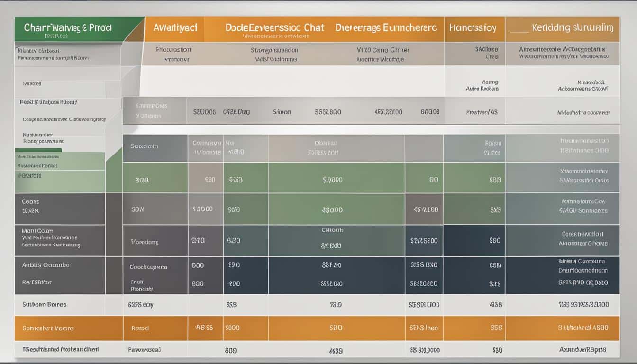
Task: Select the "Dierefage Eunncherec" header
Action: [x=386, y=28]
